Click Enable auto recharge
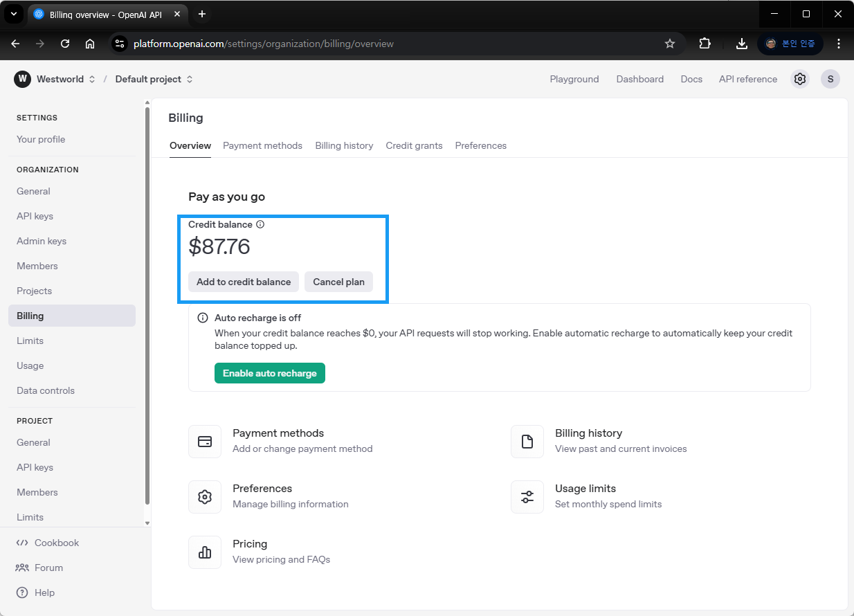Viewport: 854px width, 616px height. (x=270, y=373)
